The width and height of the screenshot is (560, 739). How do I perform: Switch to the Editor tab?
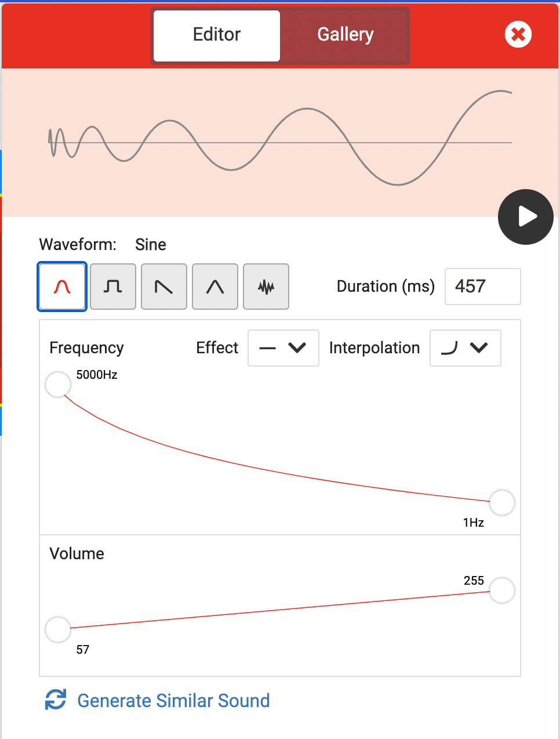point(217,35)
